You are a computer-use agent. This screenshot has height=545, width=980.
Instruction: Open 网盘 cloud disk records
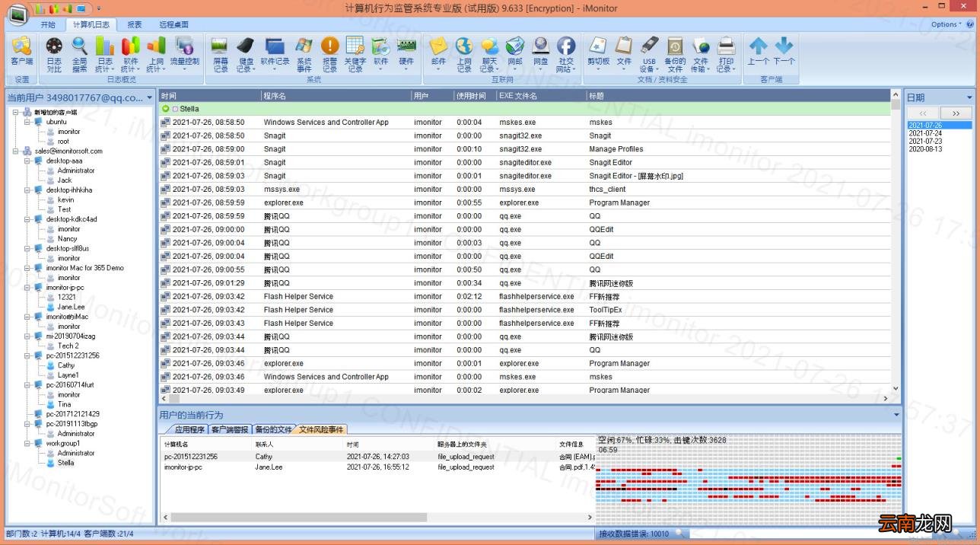point(540,51)
